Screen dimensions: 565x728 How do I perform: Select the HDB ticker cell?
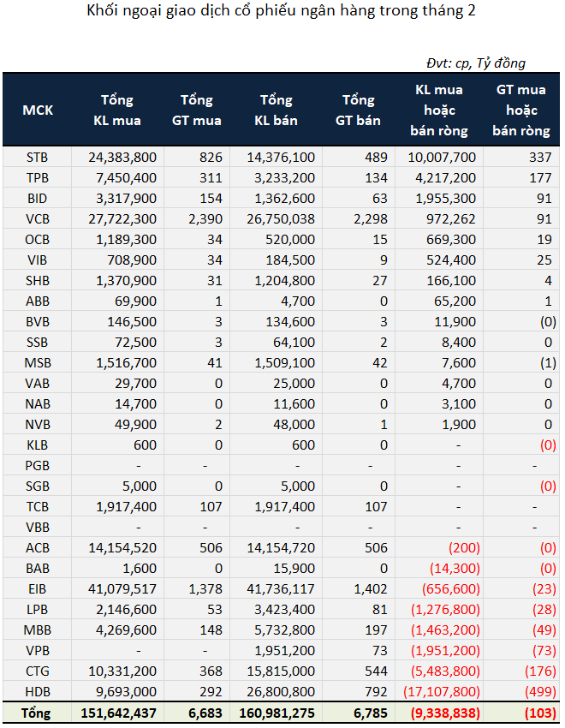(x=38, y=691)
